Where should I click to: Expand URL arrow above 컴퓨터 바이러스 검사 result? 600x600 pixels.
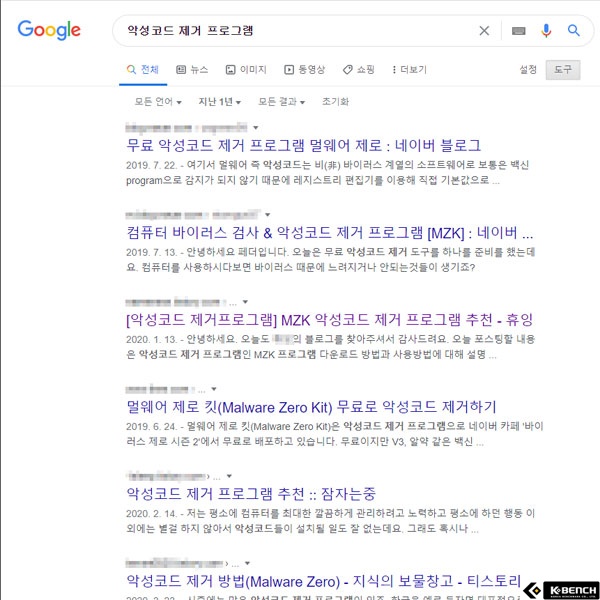click(267, 215)
